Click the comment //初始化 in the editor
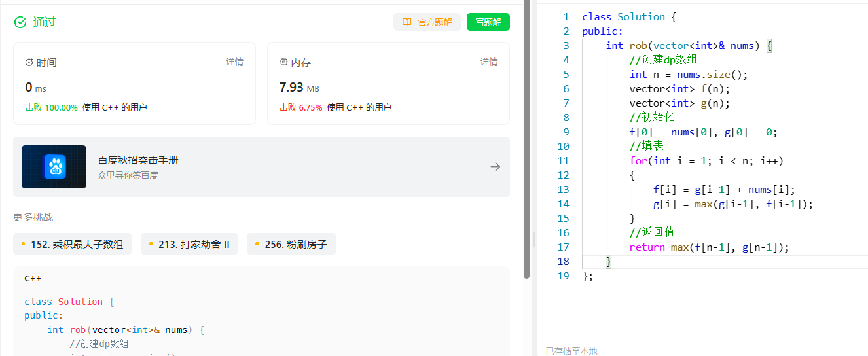The height and width of the screenshot is (356, 868). coord(652,118)
